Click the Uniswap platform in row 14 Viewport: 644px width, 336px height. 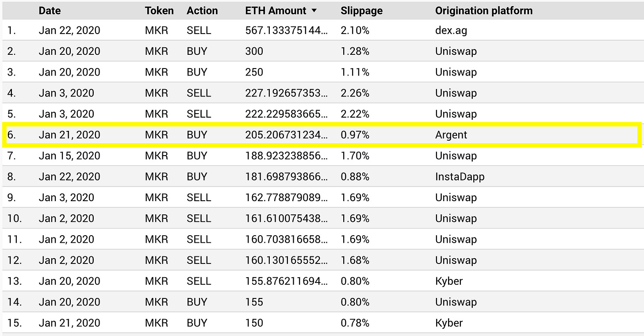pyautogui.click(x=456, y=302)
